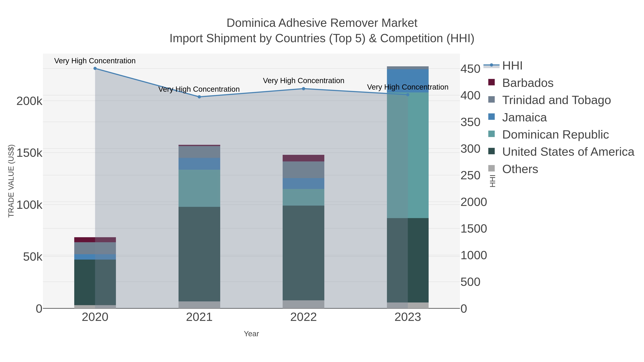
Task: Select Dominican Republic segment in 2023 bar
Action: 408,155
